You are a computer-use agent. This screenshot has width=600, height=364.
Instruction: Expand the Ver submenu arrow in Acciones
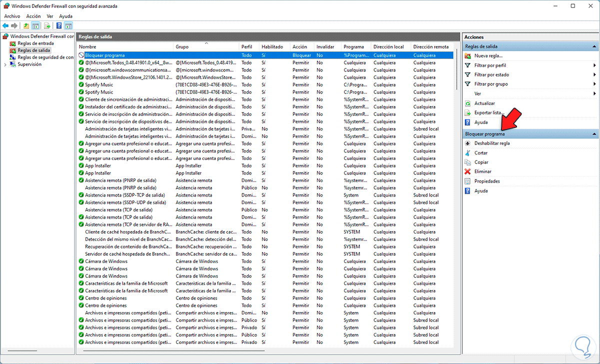tap(594, 93)
